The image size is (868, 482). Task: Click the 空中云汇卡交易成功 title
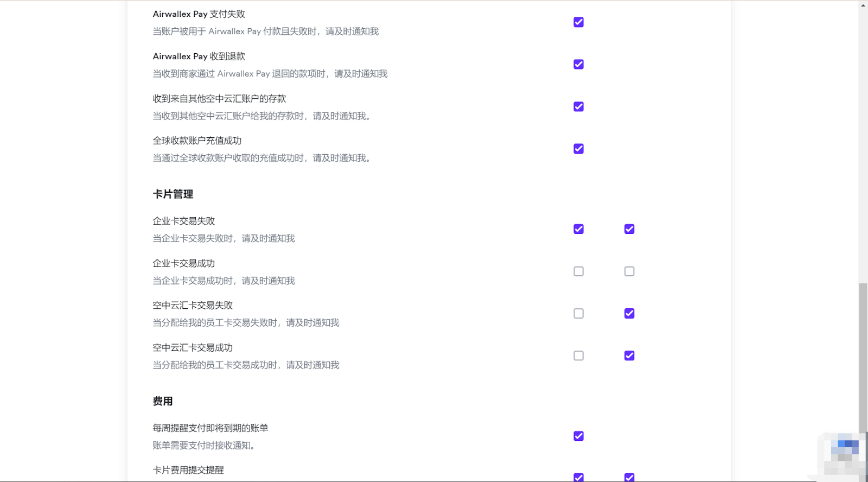193,348
